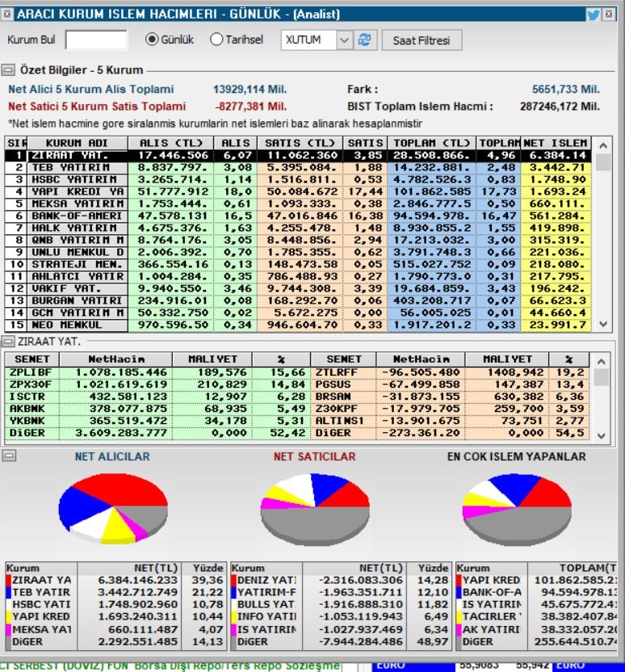Screen dimensions: 625x672
Task: Select the QNB YATIRIM M row
Action: pyautogui.click(x=298, y=240)
